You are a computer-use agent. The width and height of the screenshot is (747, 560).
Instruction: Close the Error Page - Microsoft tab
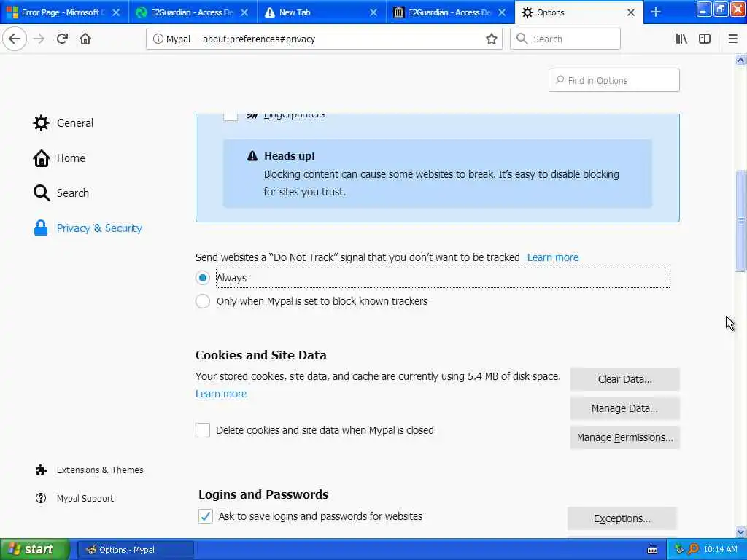[x=116, y=12]
